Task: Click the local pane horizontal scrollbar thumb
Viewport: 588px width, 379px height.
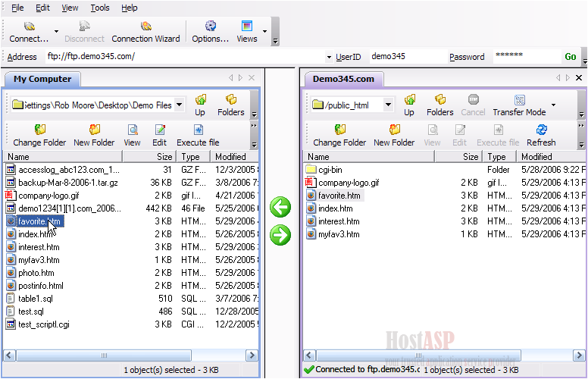Action: (x=104, y=356)
